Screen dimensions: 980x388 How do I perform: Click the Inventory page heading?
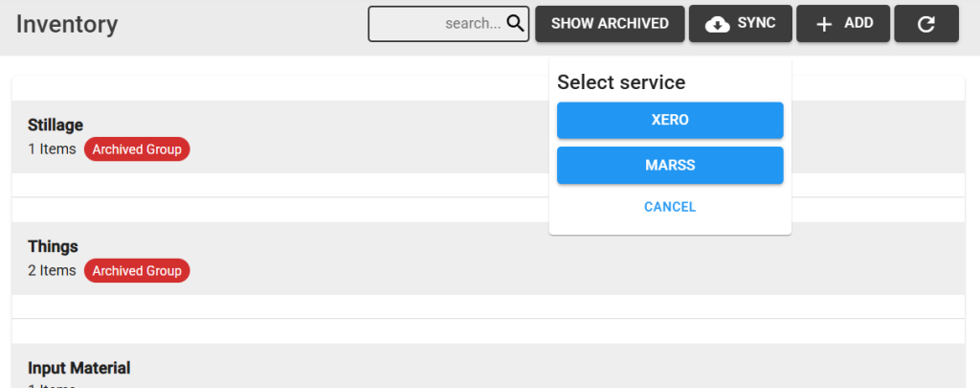67,24
